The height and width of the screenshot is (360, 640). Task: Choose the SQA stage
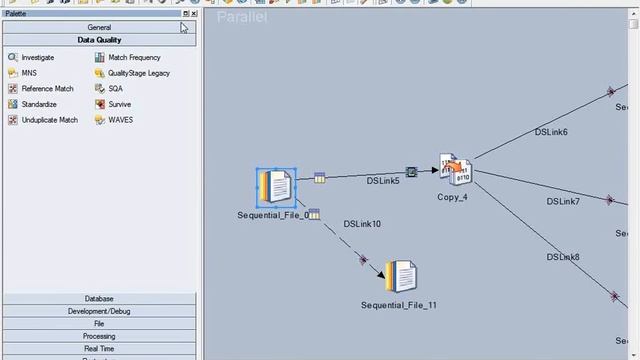[109, 89]
